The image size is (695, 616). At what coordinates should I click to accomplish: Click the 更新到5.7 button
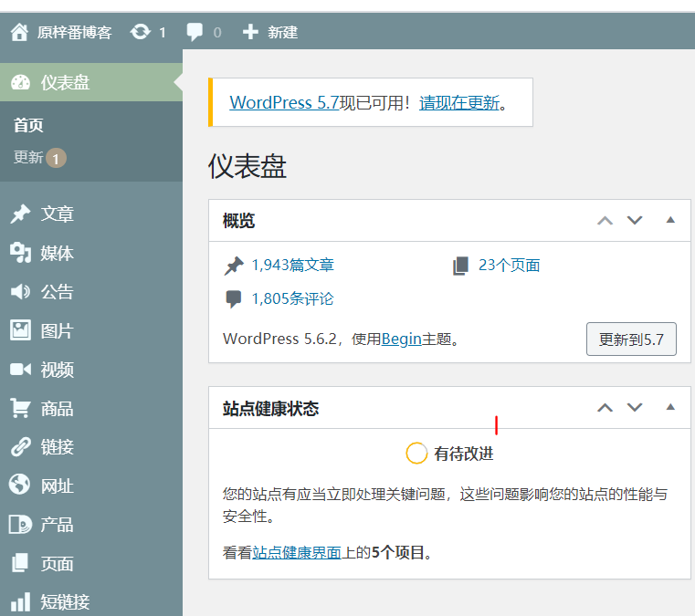point(631,339)
